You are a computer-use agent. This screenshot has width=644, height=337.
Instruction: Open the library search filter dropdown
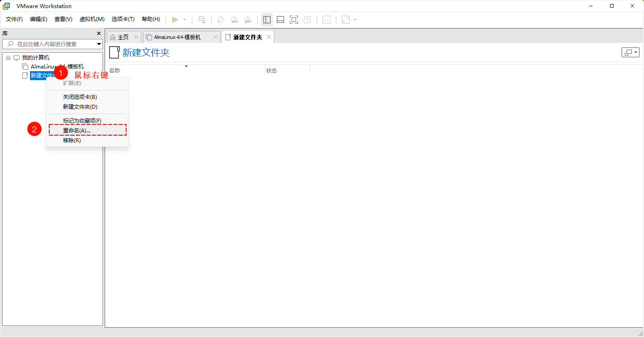pyautogui.click(x=99, y=44)
